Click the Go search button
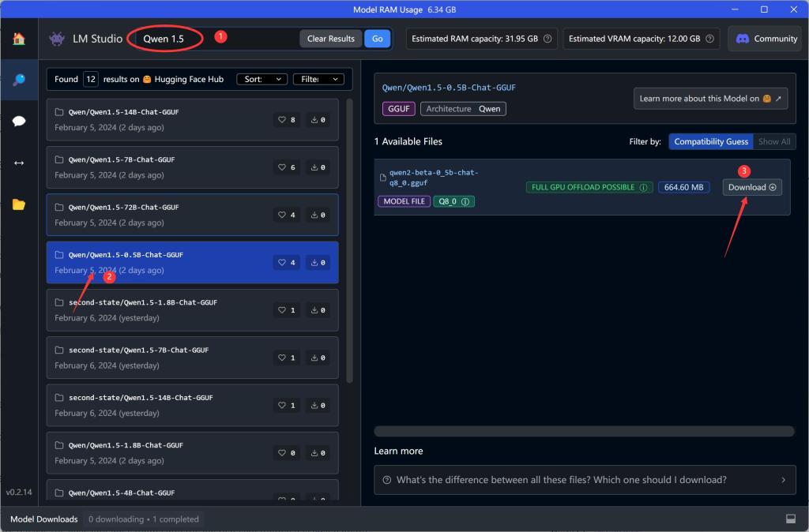809x532 pixels. click(378, 39)
